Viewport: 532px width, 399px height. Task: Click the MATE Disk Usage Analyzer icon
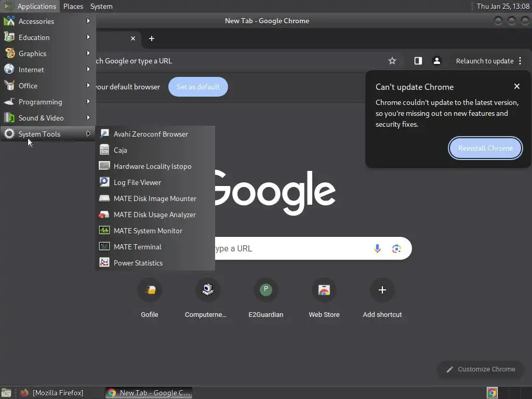point(104,215)
